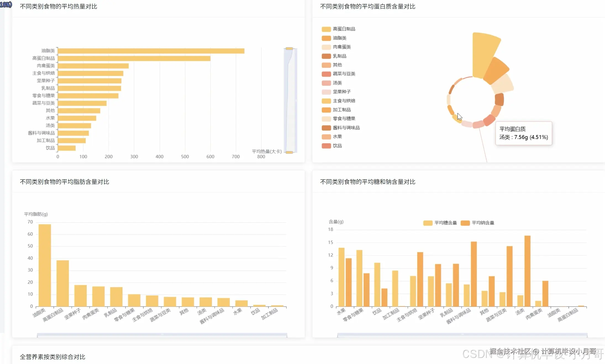Toggle 主食与烘焙 legend entry
Viewport: 605px width, 364px height.
point(344,101)
